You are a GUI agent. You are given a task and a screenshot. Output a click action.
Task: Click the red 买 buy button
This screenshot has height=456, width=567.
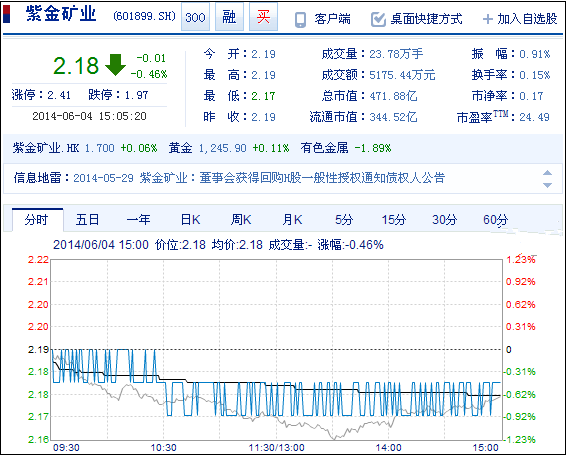pos(263,17)
